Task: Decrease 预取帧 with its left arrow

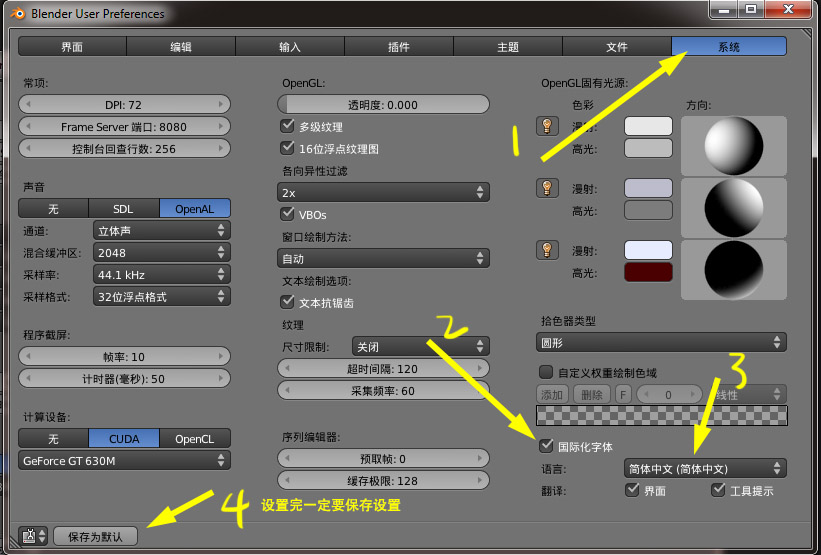Action: (287, 458)
